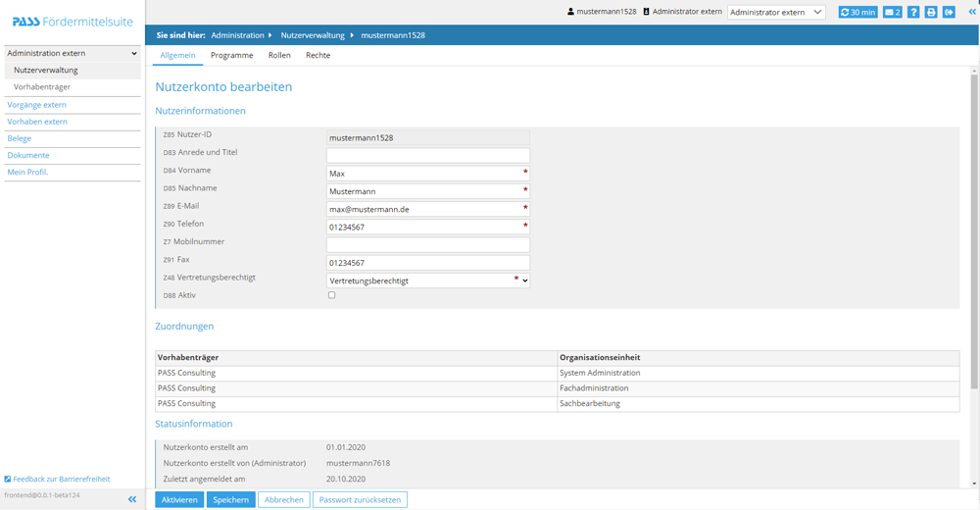Click the creator value mustermann7618
Screen dimensions: 980x510
358,463
